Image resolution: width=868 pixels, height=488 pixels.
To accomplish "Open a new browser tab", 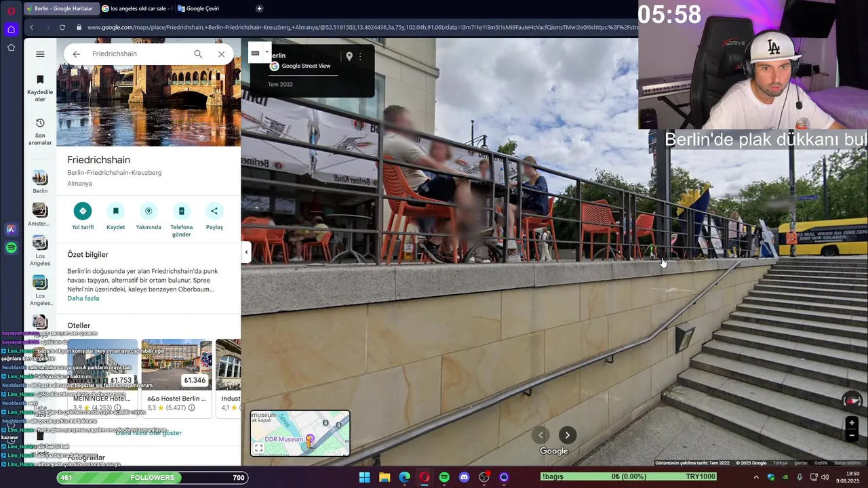I will [259, 9].
